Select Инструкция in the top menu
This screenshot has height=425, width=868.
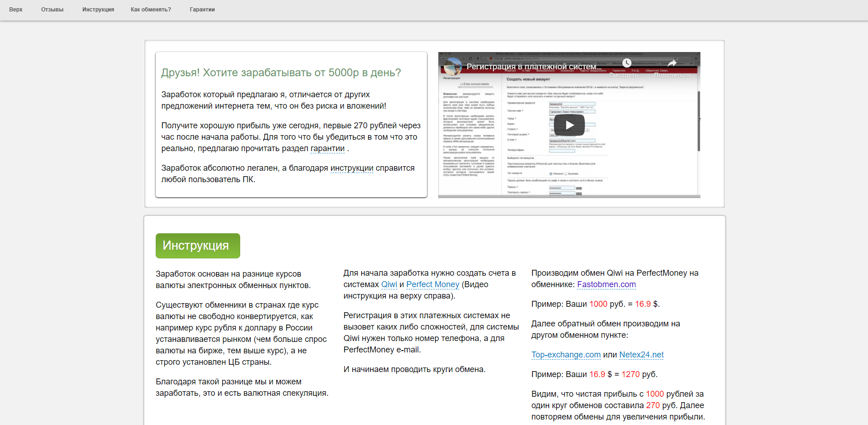(x=98, y=9)
